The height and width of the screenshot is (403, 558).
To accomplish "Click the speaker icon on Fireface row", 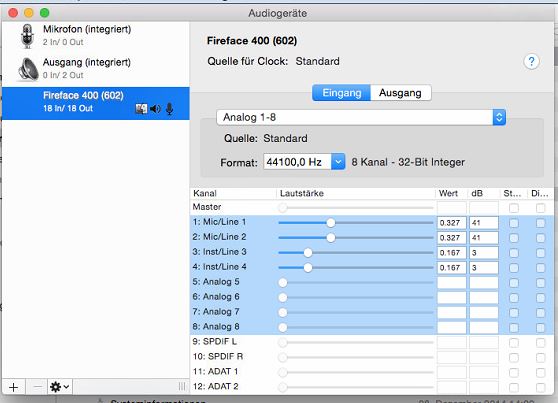I will pos(155,109).
